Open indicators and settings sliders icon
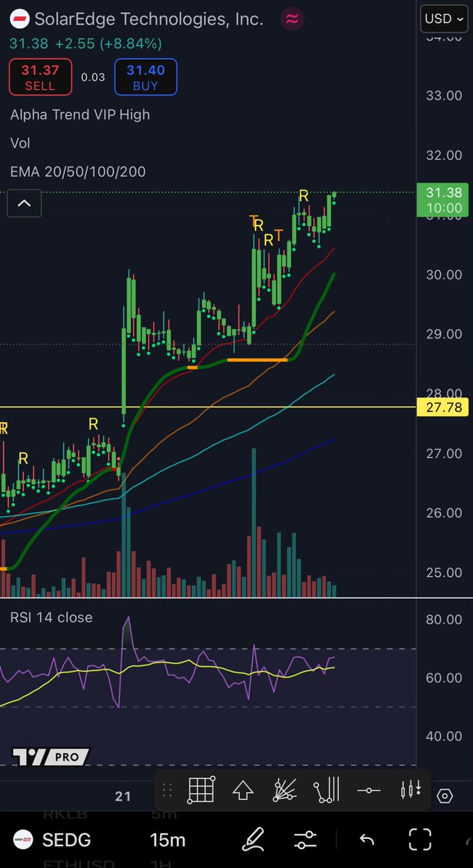The width and height of the screenshot is (473, 868). point(304,840)
